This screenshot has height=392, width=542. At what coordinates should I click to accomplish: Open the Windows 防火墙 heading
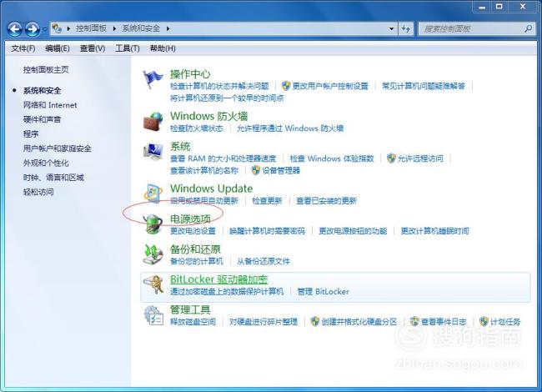pyautogui.click(x=208, y=116)
